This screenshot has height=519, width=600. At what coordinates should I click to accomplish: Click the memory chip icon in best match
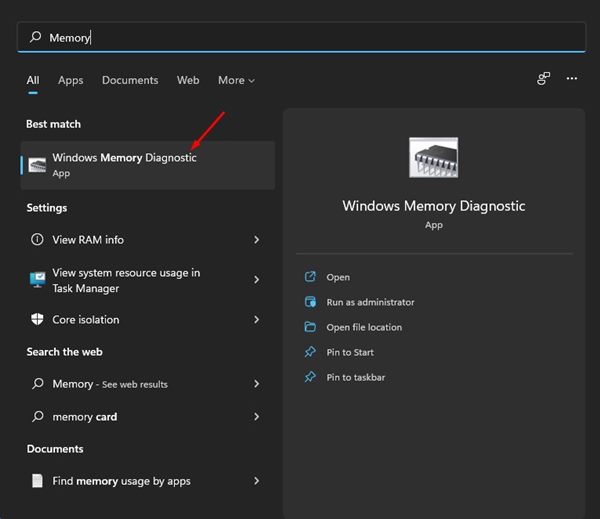(37, 165)
